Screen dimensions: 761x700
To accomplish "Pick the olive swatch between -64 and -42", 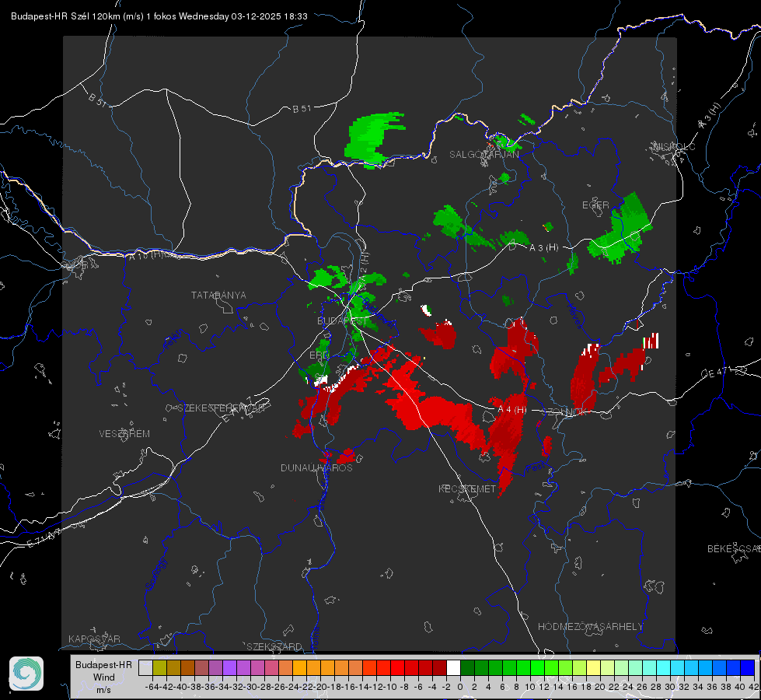I will (159, 667).
